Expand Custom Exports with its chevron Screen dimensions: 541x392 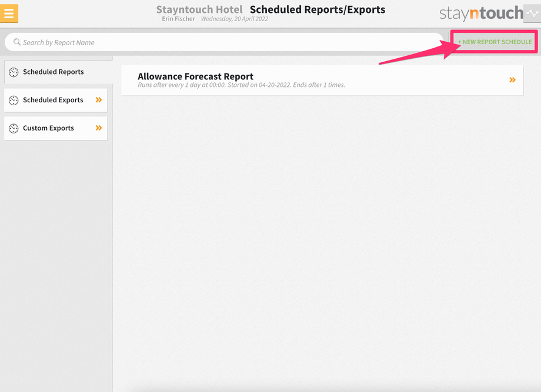pyautogui.click(x=99, y=128)
